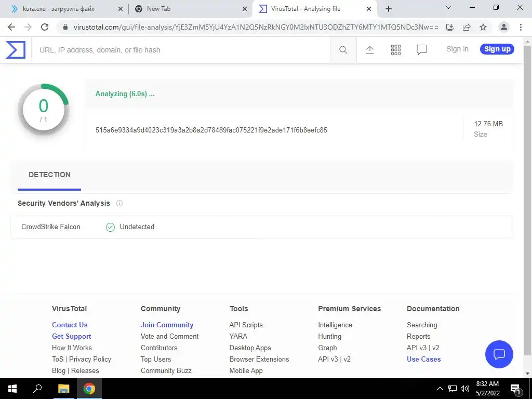Viewport: 532px width, 399px height.
Task: Open the notification center icon
Action: coord(515,390)
